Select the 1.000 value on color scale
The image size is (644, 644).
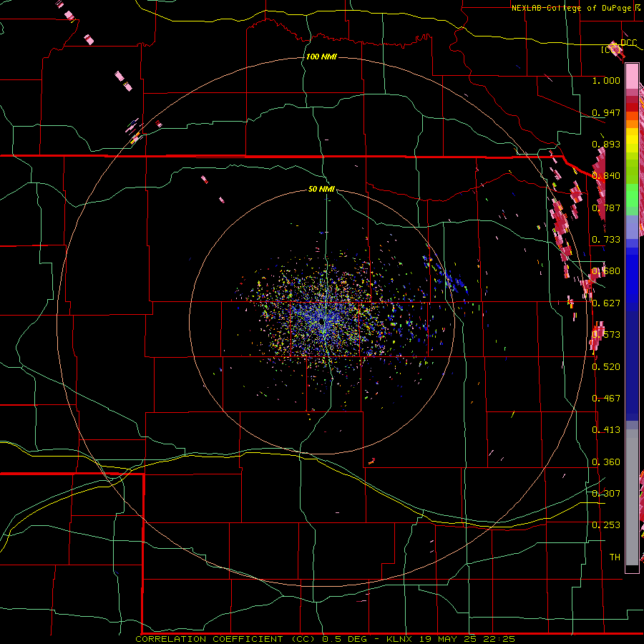606,80
